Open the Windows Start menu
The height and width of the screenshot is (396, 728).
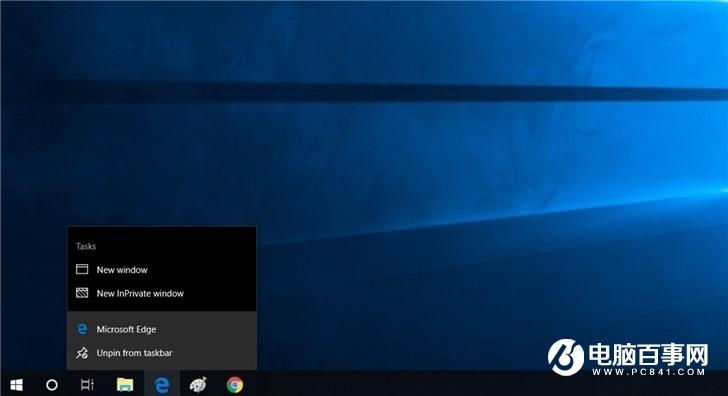point(16,384)
